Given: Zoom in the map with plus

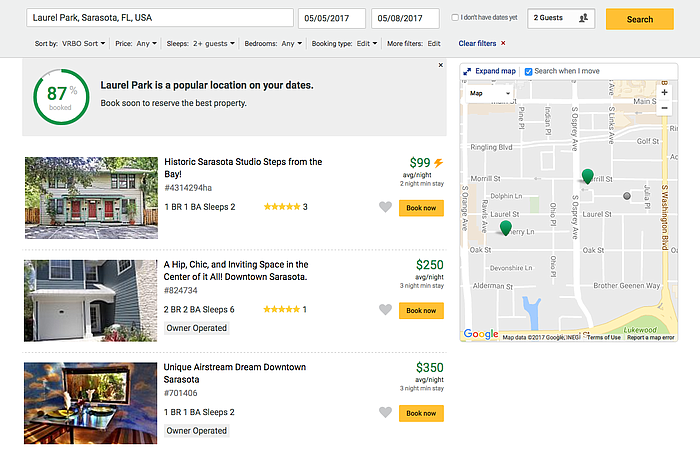Looking at the screenshot, I should click(664, 92).
